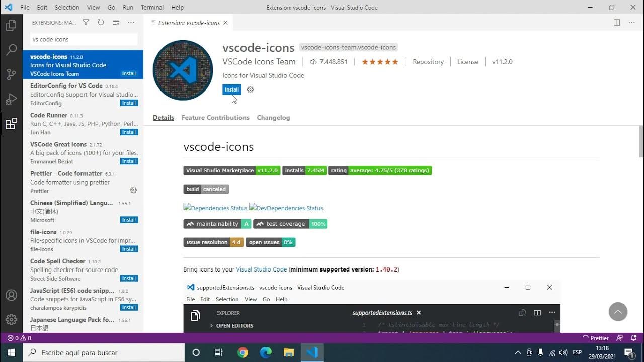Viewport: 644px width, 362px height.
Task: Open the Accounts icon in activity bar
Action: 11,295
